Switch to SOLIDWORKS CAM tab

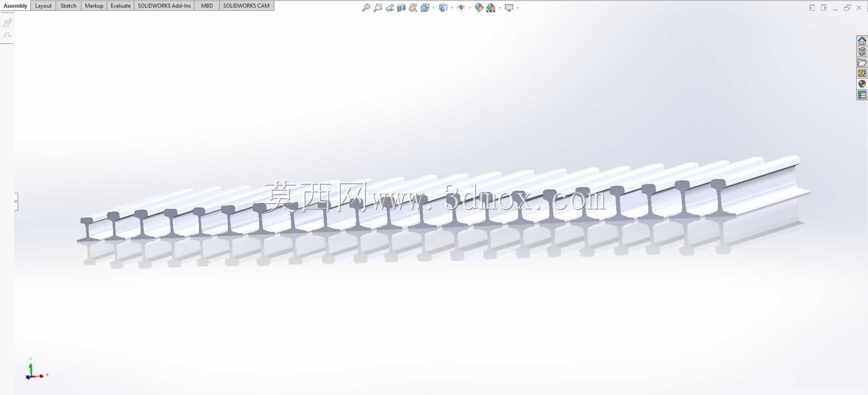[246, 6]
